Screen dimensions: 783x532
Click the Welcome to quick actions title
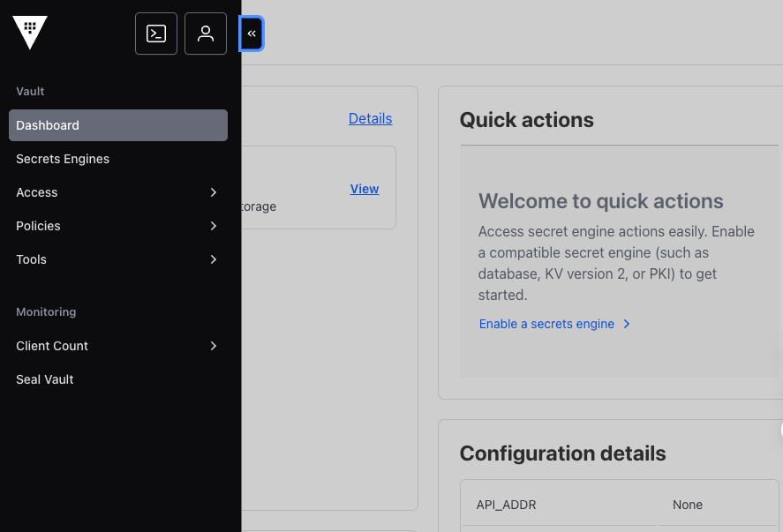click(x=601, y=201)
